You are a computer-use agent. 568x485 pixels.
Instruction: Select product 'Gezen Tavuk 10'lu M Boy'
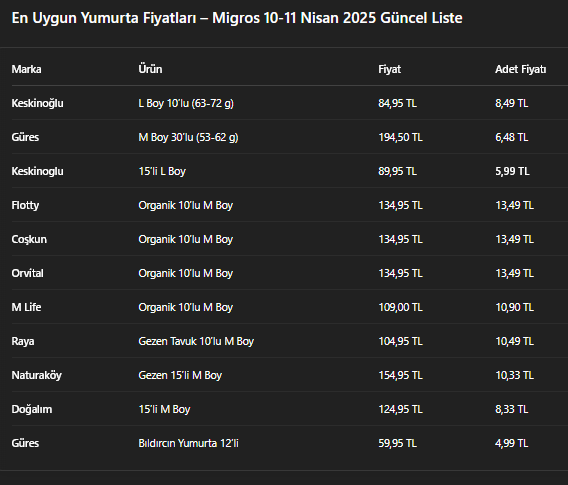[x=196, y=342]
